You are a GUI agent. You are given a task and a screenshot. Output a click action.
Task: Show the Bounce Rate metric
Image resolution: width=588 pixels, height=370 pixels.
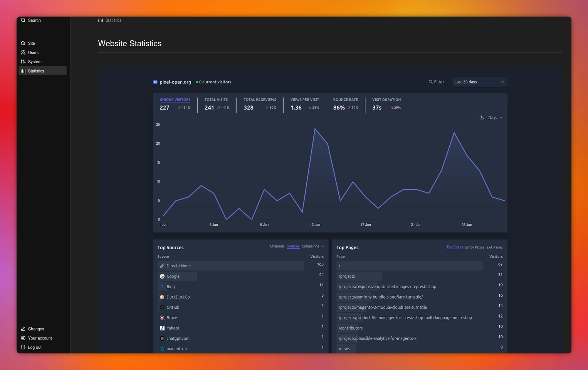(345, 100)
